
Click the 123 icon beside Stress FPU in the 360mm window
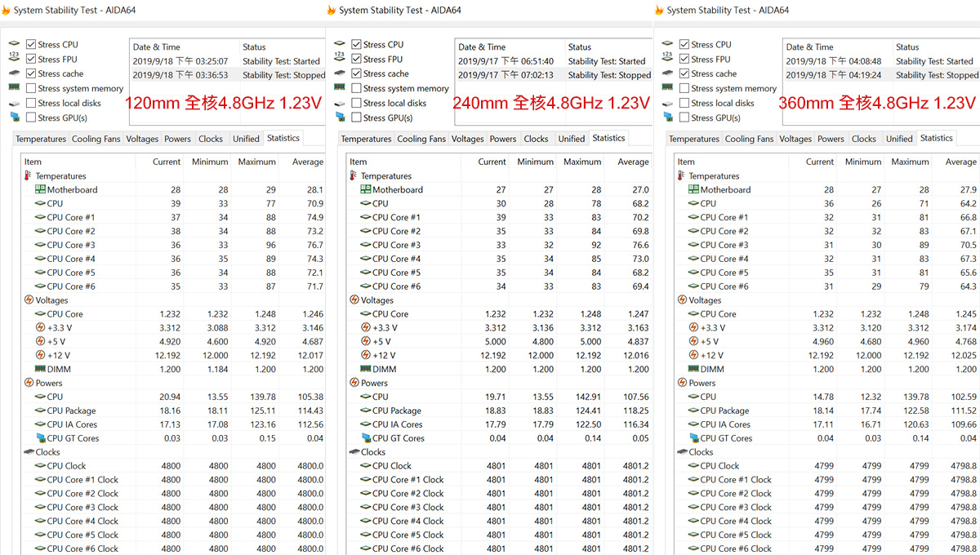(x=667, y=59)
